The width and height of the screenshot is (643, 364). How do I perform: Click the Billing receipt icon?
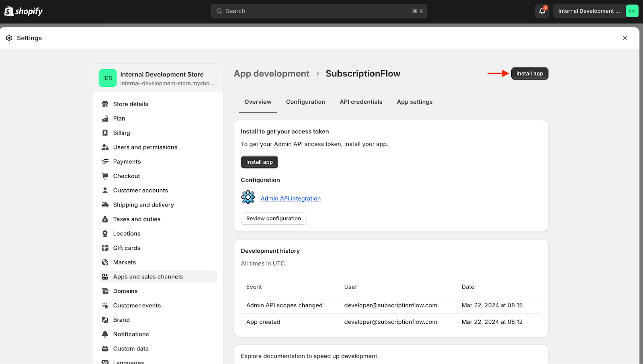point(105,133)
